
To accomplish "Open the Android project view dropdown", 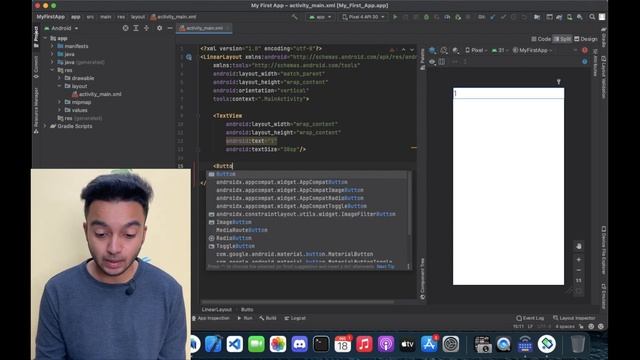I will pos(61,28).
